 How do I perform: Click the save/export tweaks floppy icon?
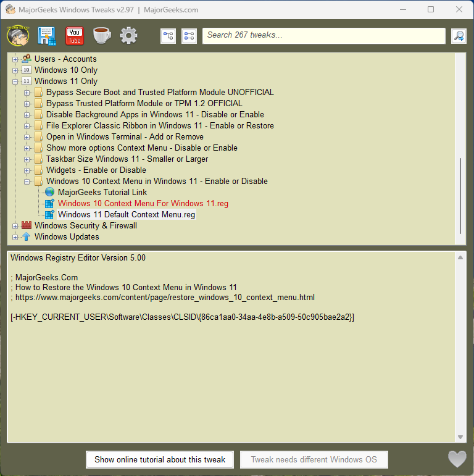[x=46, y=36]
